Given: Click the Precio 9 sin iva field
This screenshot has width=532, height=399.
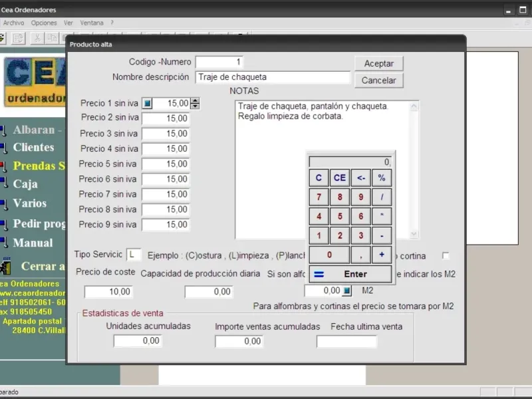Looking at the screenshot, I should [166, 225].
